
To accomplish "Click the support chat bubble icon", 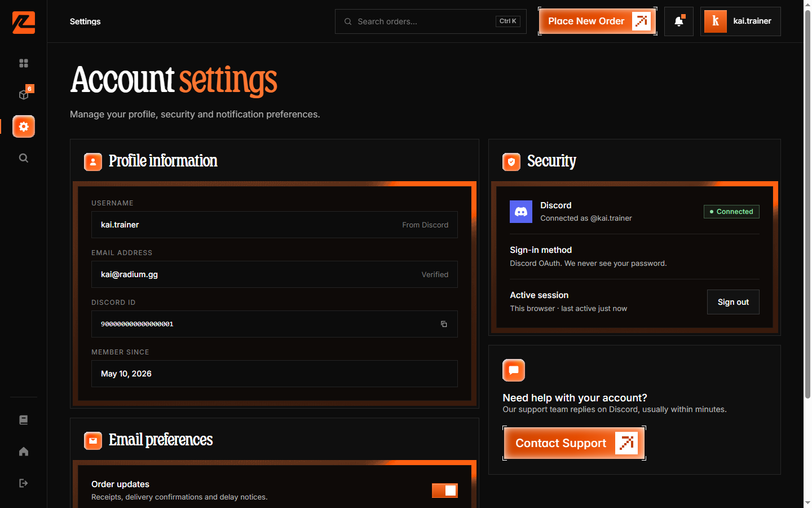I will 514,370.
